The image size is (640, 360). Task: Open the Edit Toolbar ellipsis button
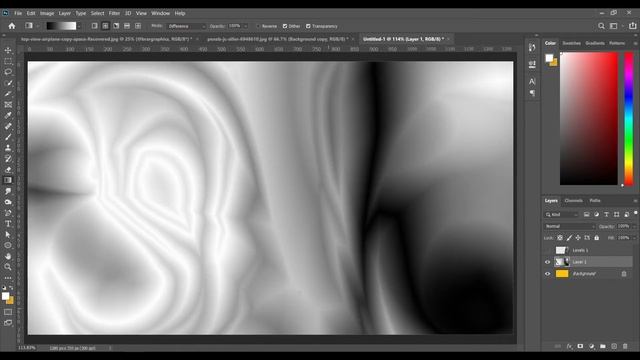click(x=8, y=278)
